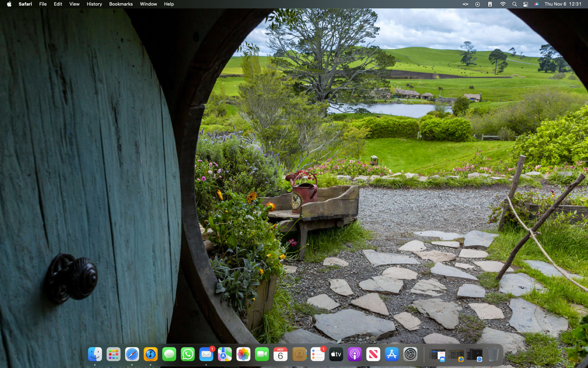Image resolution: width=588 pixels, height=368 pixels.
Task: Open the Photos app in dock
Action: [x=243, y=354]
